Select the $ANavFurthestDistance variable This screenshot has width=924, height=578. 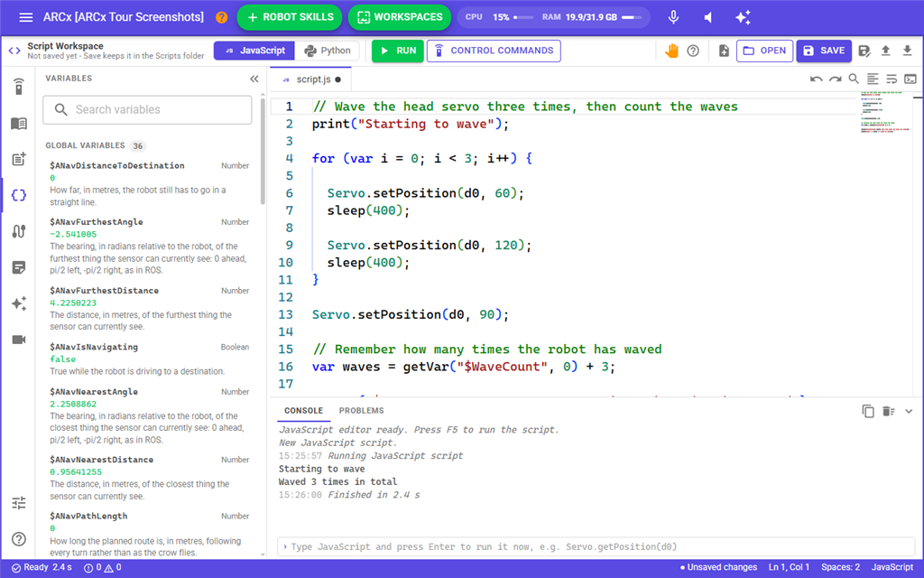pos(150,309)
